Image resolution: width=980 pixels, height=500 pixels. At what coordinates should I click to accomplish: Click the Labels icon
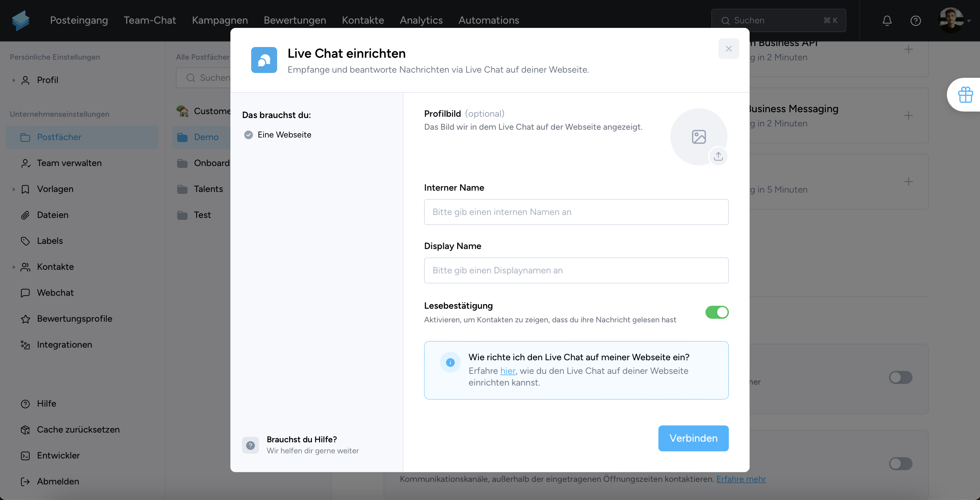[x=25, y=240]
